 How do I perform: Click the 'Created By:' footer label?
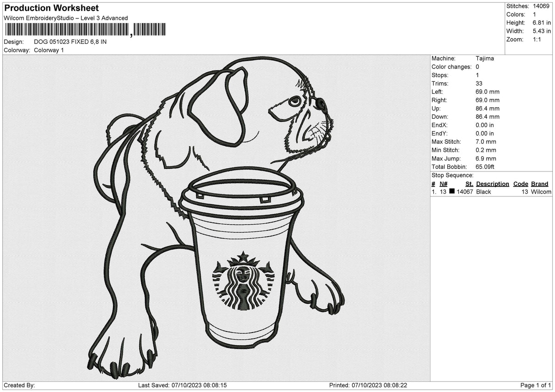(x=19, y=386)
